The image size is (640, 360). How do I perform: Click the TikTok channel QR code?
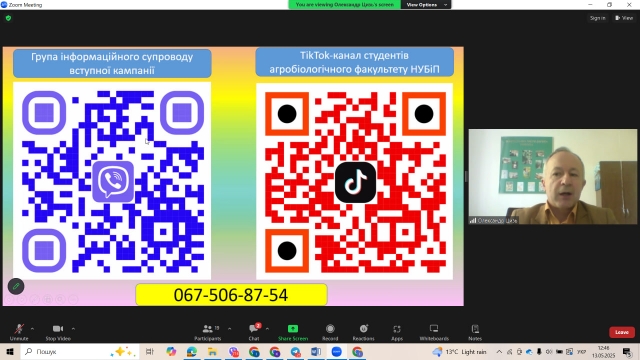(355, 182)
